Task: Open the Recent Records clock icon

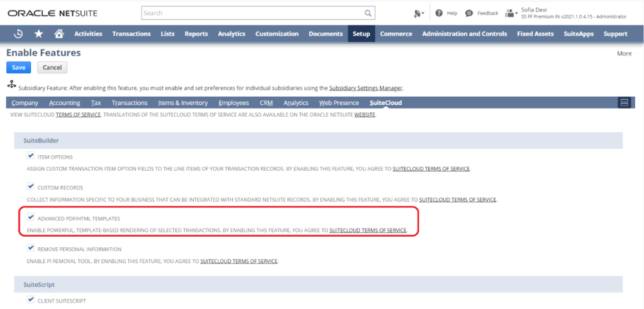Action: pos(19,34)
